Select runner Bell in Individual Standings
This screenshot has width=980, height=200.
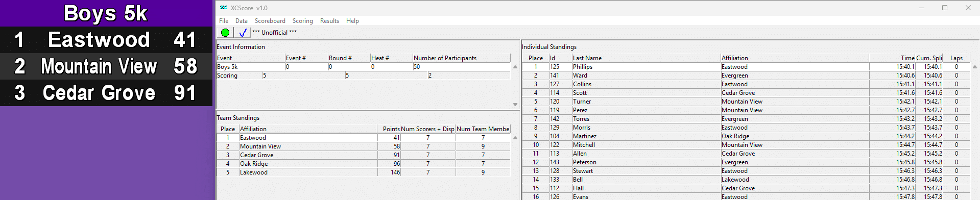pyautogui.click(x=746, y=180)
